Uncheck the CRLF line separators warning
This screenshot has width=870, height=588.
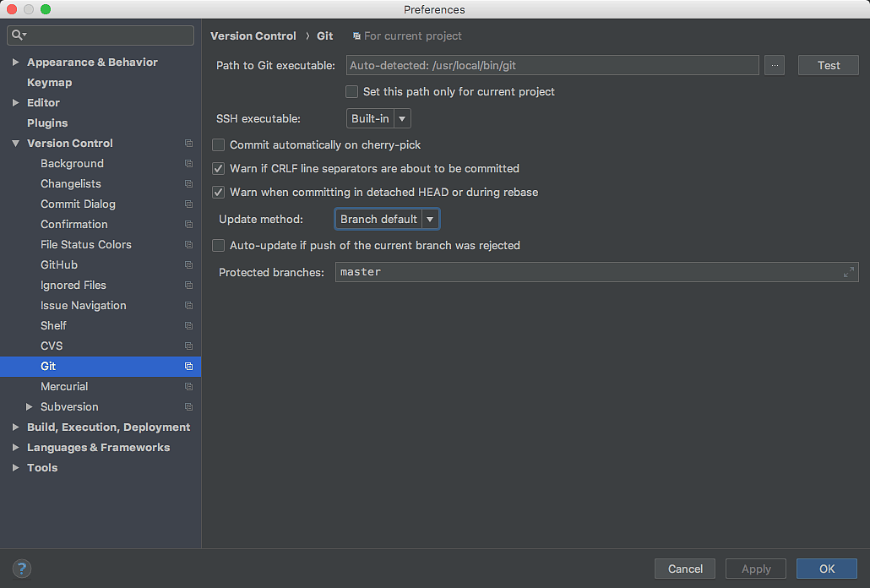(x=219, y=169)
